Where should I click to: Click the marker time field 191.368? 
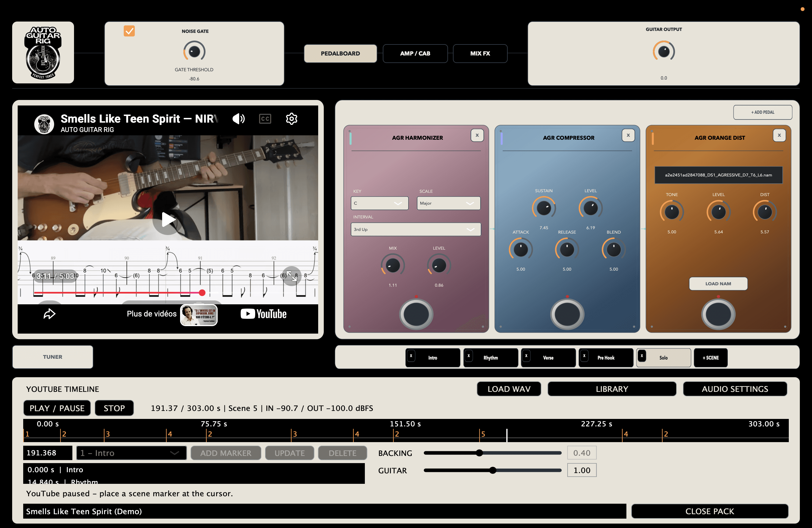tap(48, 453)
